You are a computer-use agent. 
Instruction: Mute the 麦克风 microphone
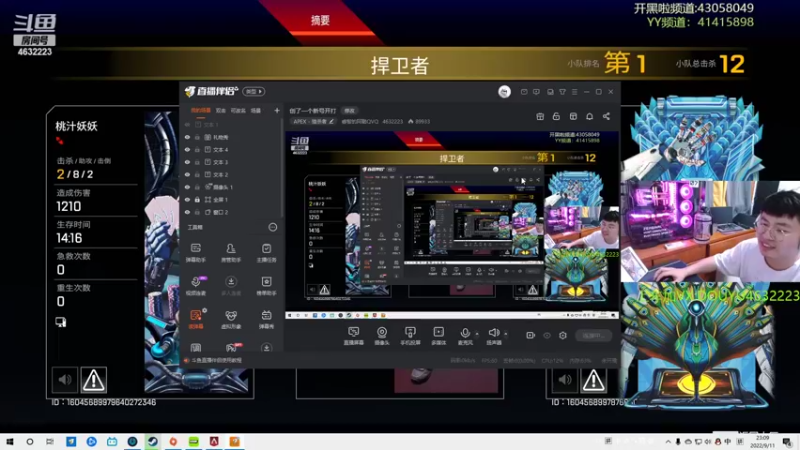click(465, 336)
